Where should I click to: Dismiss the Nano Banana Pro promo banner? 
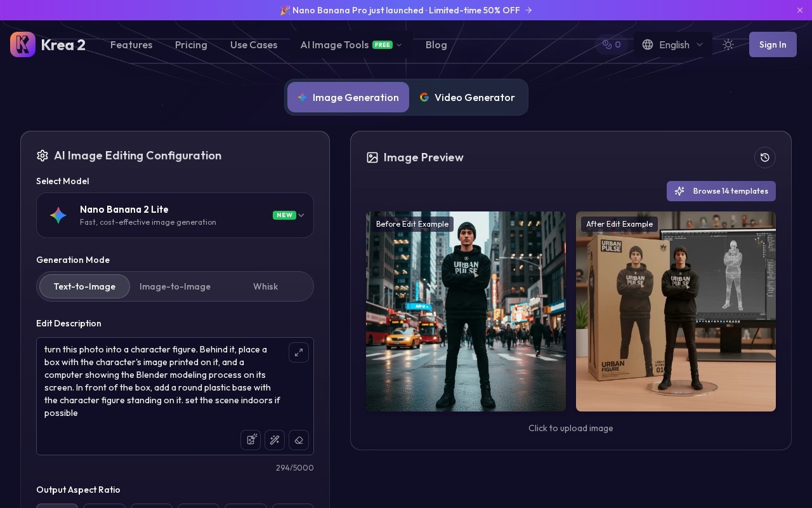[799, 10]
